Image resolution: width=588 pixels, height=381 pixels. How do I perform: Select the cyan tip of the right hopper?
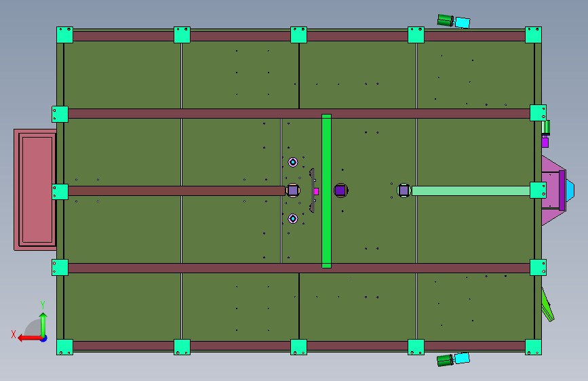click(570, 190)
